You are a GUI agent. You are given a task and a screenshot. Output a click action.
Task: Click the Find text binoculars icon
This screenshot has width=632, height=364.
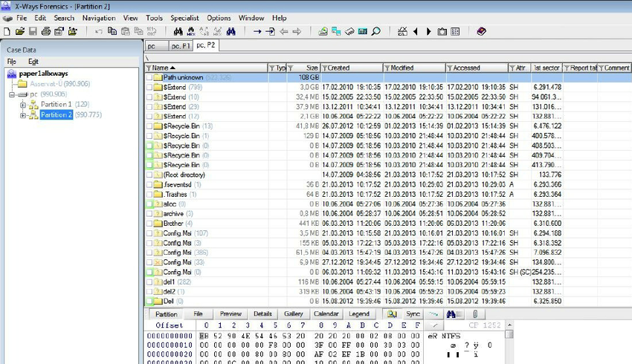tap(178, 31)
